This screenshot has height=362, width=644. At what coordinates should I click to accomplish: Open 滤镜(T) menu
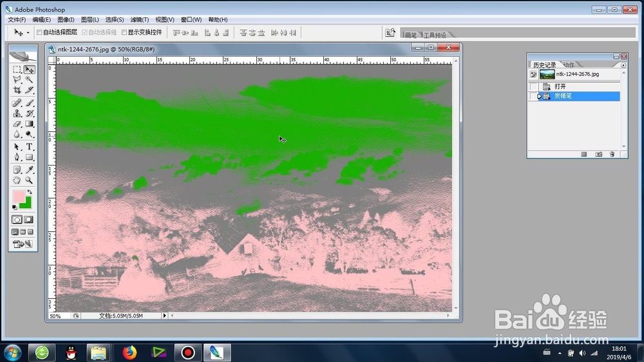click(x=140, y=19)
